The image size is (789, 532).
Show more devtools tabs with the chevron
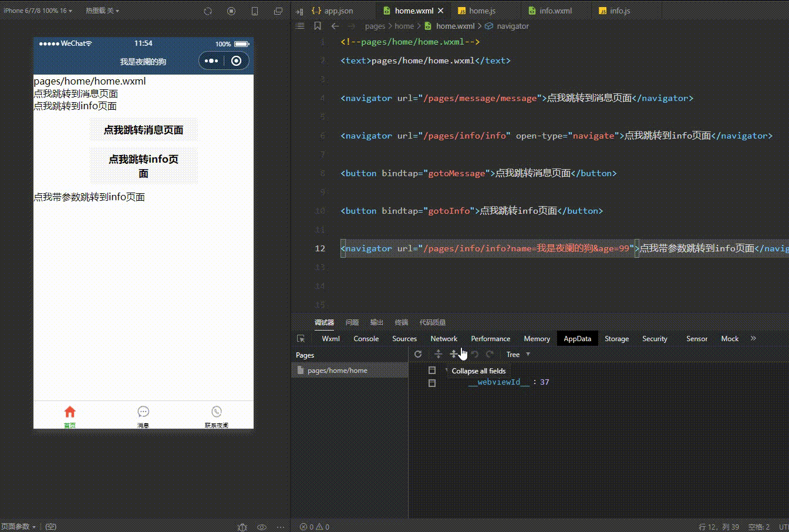[753, 338]
